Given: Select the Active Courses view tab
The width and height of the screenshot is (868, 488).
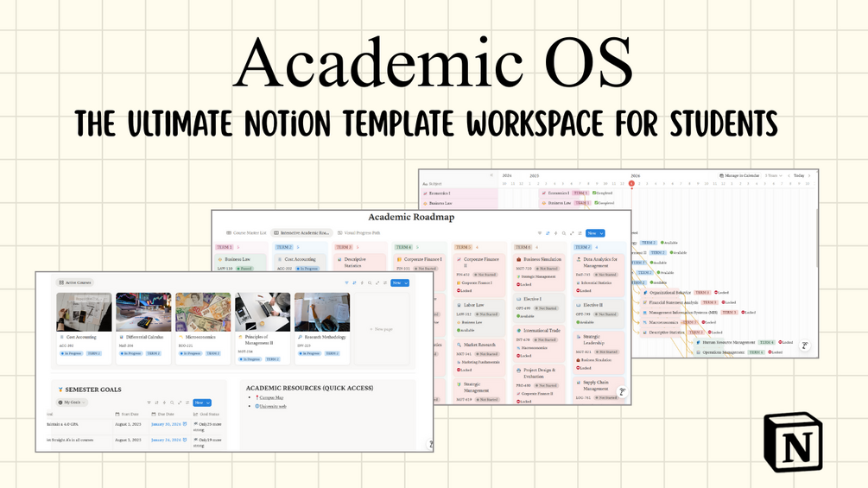Looking at the screenshot, I should (74, 282).
